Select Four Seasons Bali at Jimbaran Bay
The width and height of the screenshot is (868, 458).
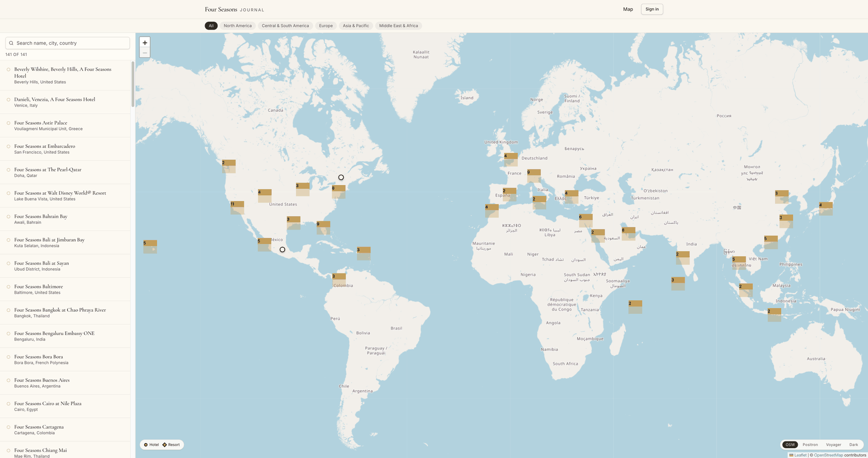tap(65, 242)
